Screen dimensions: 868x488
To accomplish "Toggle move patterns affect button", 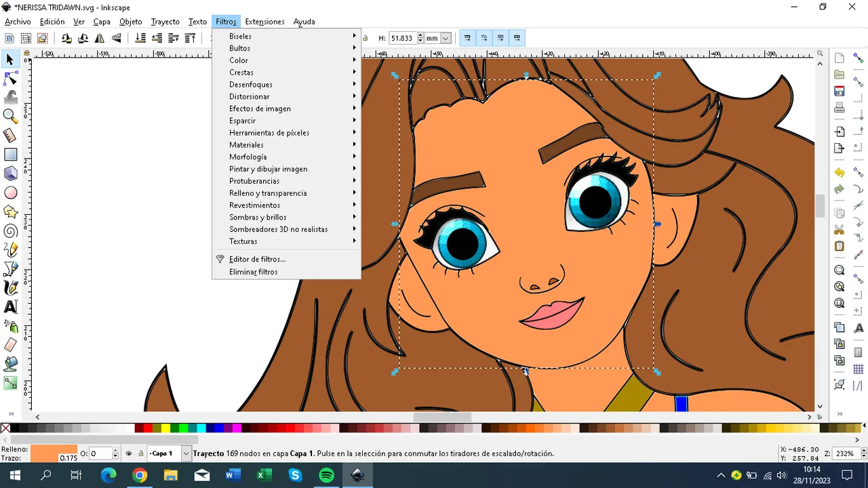I will tap(517, 39).
